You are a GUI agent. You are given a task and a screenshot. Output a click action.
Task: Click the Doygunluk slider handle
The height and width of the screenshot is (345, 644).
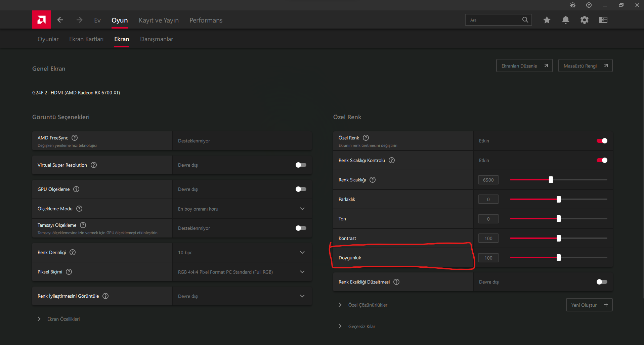558,258
